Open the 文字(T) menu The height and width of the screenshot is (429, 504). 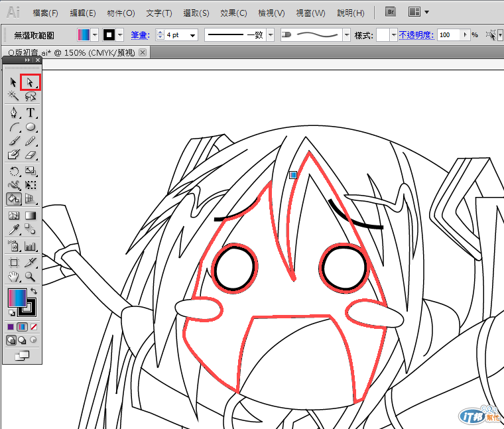click(159, 13)
